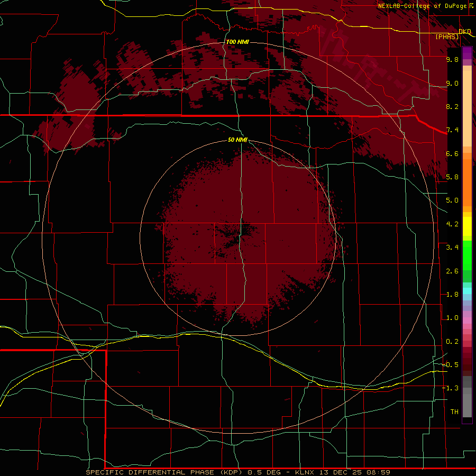Click the KLNX station identifier in the caption

[x=305, y=472]
